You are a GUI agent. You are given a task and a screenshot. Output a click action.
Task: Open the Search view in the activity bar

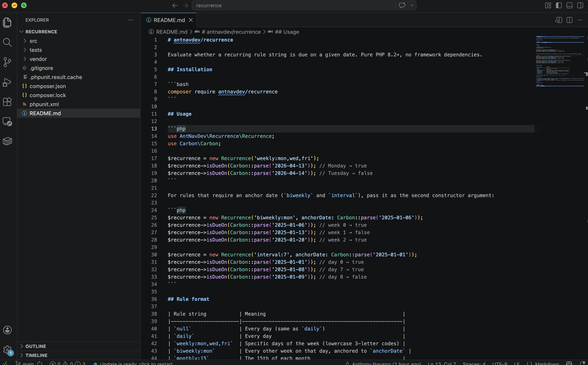[7, 42]
